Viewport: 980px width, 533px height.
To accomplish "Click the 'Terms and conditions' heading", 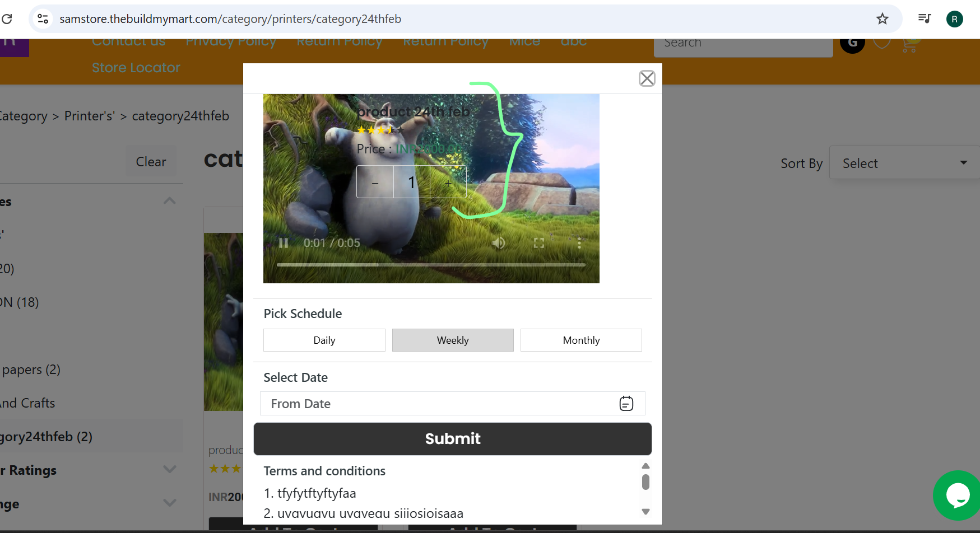I will [324, 471].
